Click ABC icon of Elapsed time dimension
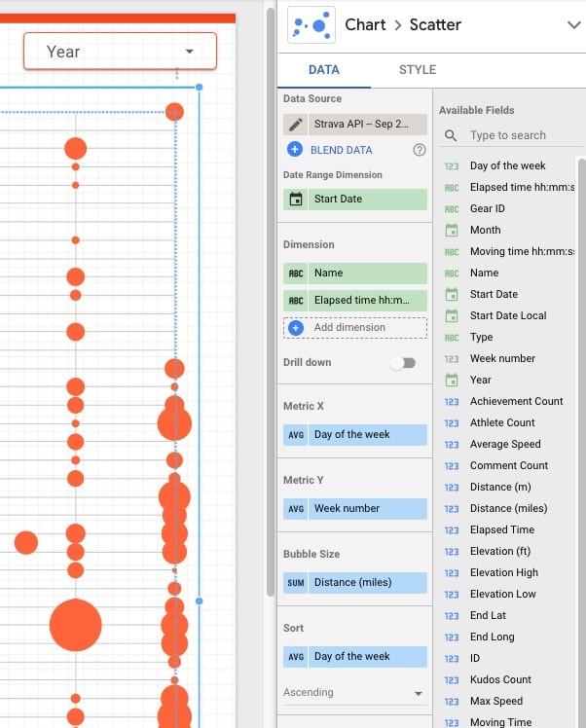This screenshot has height=728, width=586. point(295,301)
